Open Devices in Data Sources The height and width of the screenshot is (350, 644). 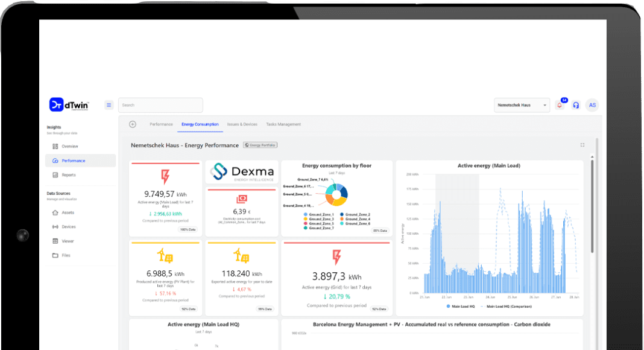click(x=69, y=227)
